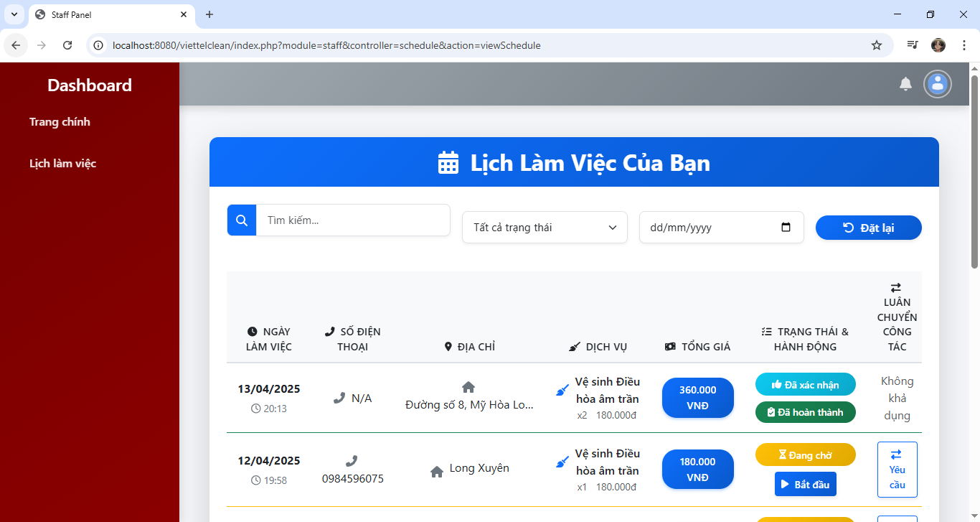Open the date picker calendar icon
The image size is (980, 522).
pyautogui.click(x=786, y=227)
